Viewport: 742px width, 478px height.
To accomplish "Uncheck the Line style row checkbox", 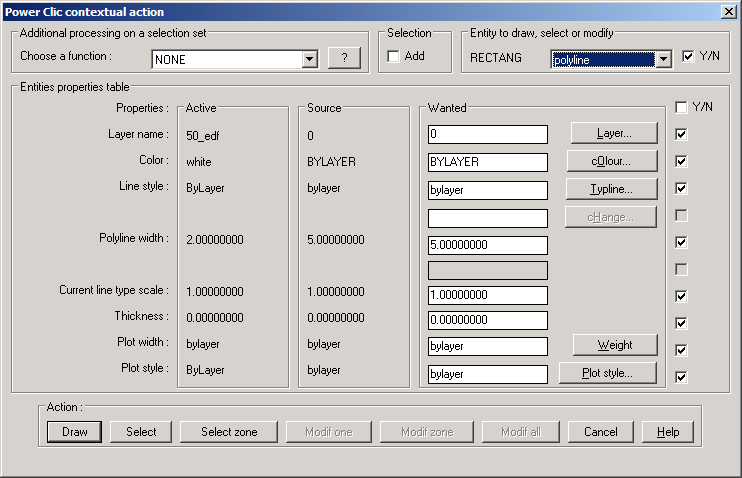I will point(681,188).
